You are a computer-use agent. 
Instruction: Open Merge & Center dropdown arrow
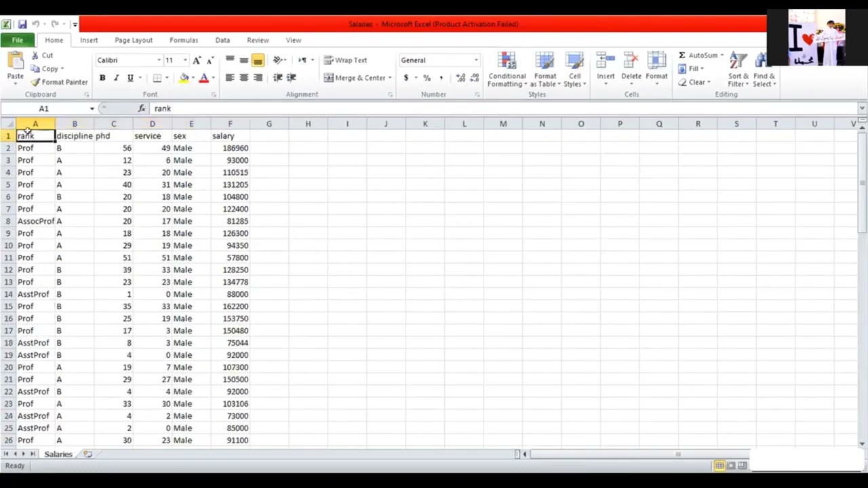pos(390,78)
